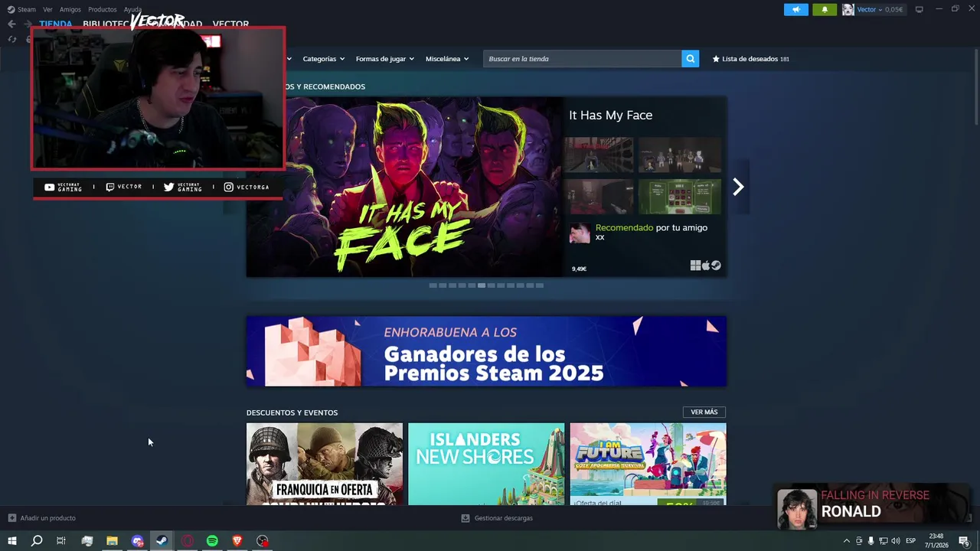The width and height of the screenshot is (980, 551).
Task: Open Windows Start menu
Action: [11, 541]
